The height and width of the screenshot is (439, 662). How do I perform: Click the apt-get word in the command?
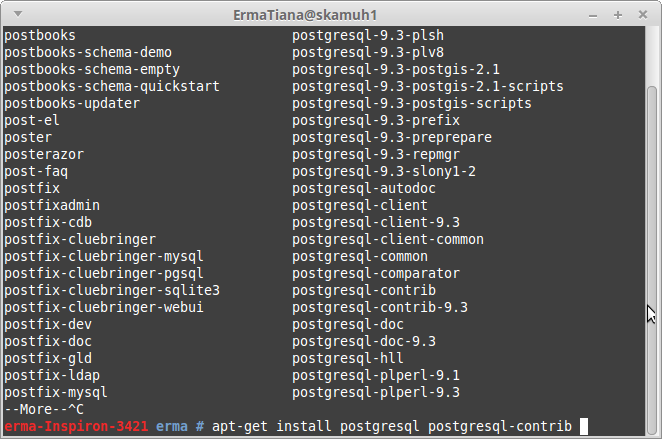[240, 426]
